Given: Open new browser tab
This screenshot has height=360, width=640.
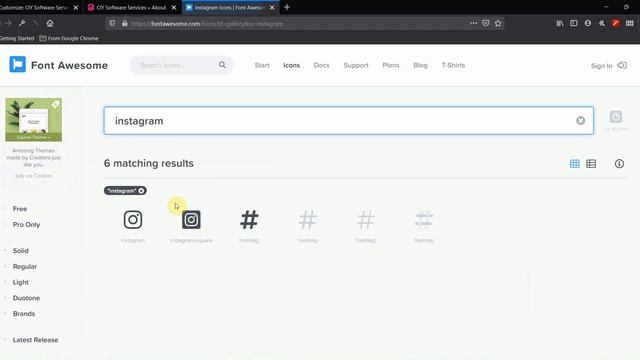Looking at the screenshot, I should pyautogui.click(x=287, y=7).
